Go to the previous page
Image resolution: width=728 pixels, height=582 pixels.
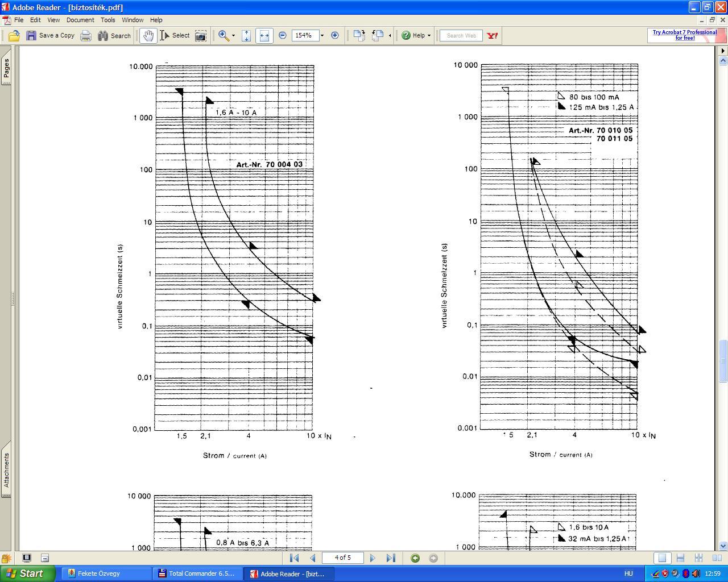[312, 558]
